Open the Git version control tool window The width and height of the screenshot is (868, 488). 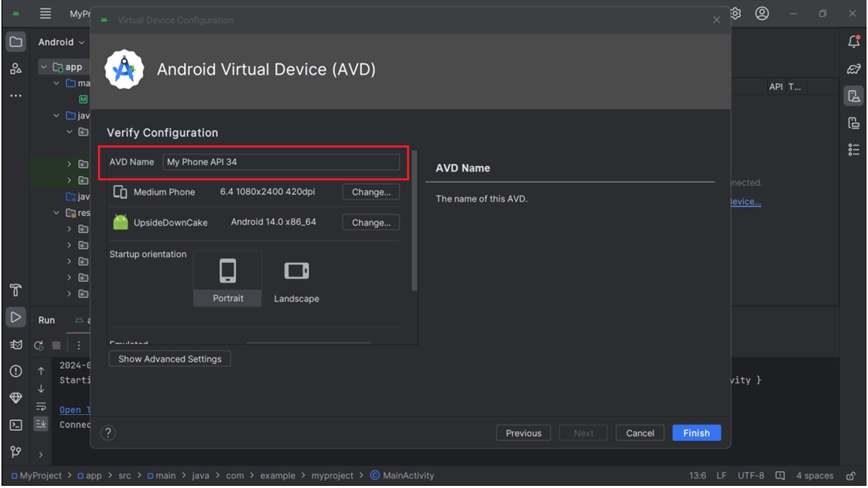click(x=16, y=452)
